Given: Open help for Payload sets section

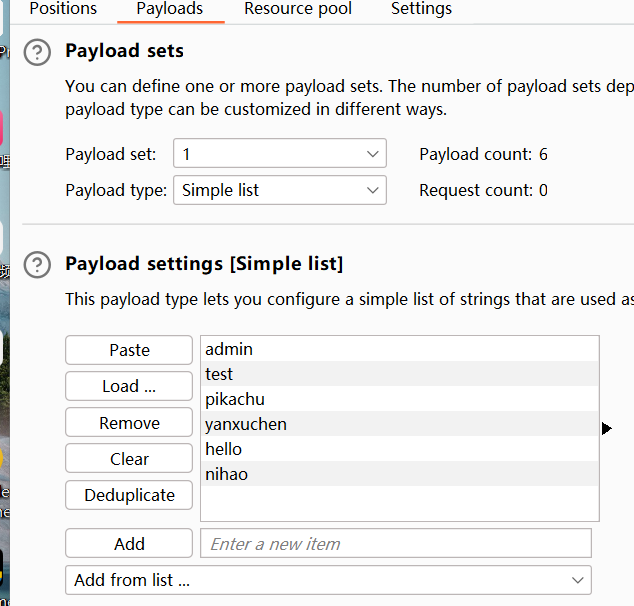Looking at the screenshot, I should pos(37,52).
